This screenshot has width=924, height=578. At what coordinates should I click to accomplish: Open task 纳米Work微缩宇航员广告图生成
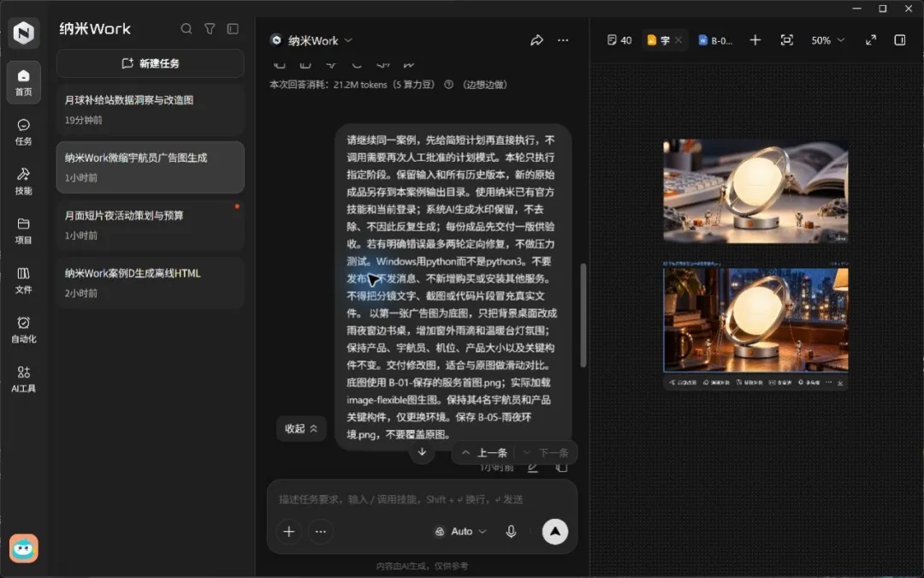(151, 167)
